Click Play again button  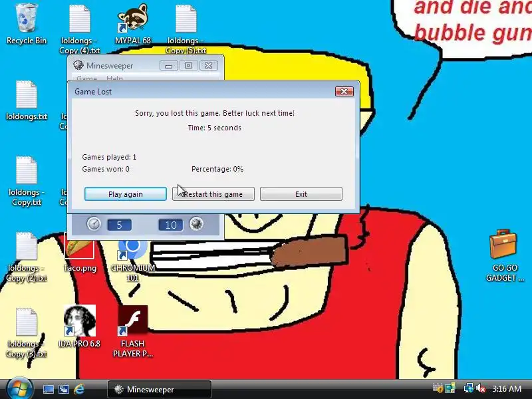126,194
